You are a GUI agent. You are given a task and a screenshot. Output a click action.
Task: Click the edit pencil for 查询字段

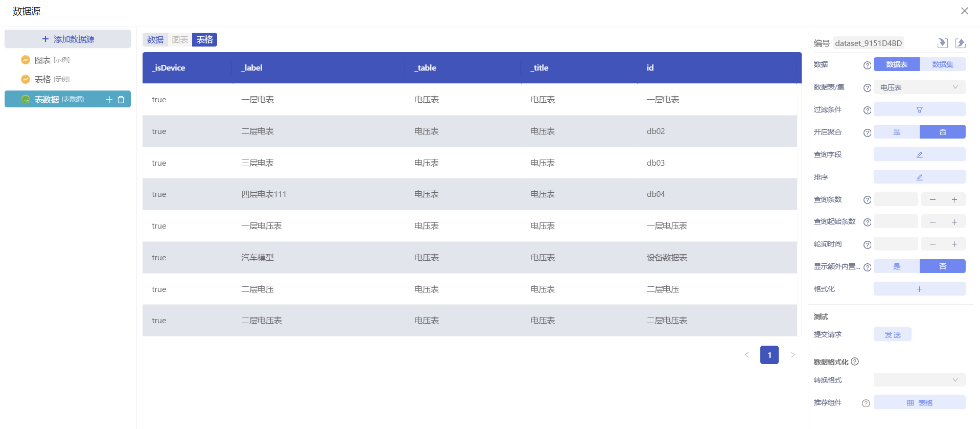click(919, 154)
